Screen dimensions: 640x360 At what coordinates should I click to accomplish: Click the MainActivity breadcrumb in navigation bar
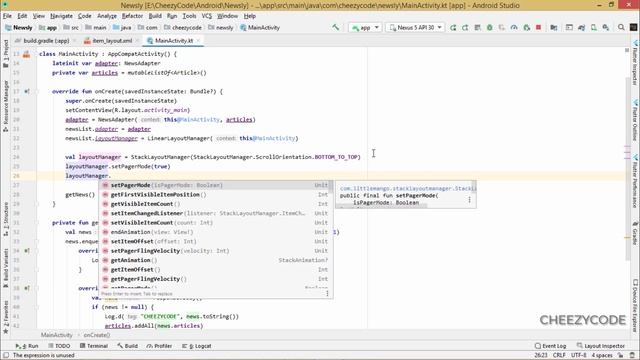pyautogui.click(x=260, y=27)
